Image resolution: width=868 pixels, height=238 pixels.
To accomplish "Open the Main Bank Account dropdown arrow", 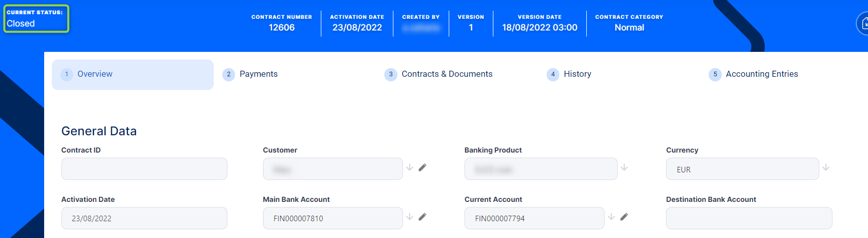I will click(410, 217).
